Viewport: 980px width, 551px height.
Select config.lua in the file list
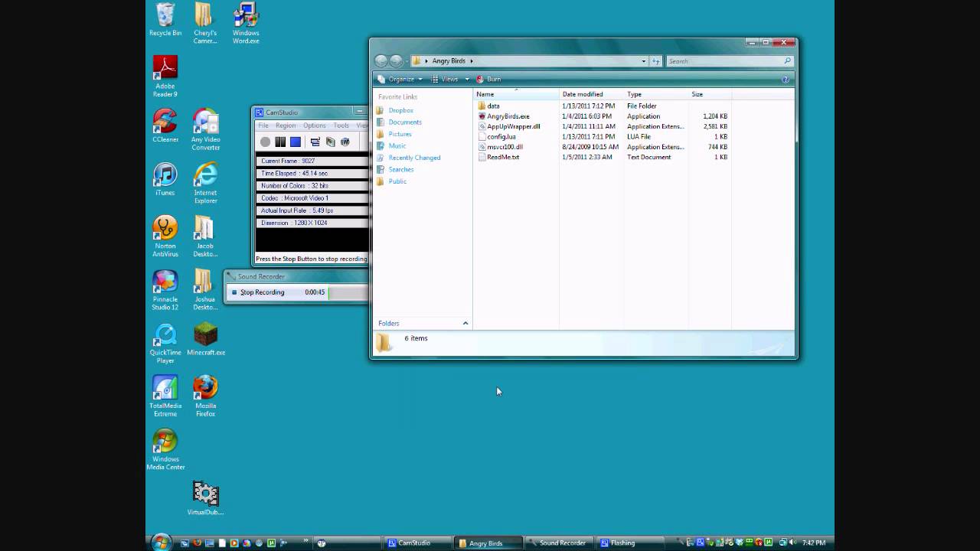point(496,136)
